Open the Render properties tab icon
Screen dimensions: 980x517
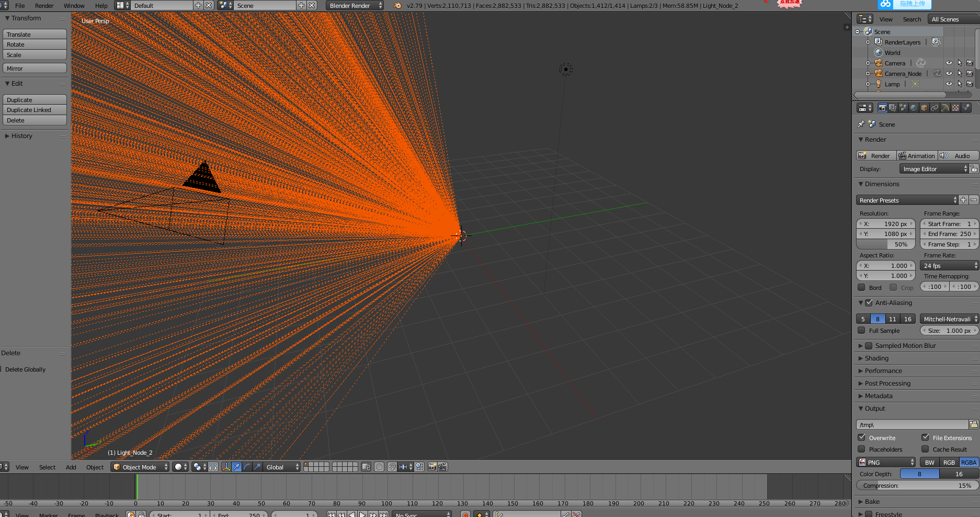tap(883, 108)
